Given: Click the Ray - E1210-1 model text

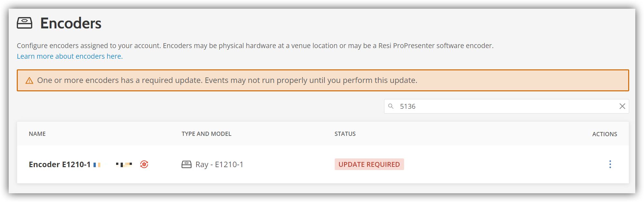Looking at the screenshot, I should tap(219, 164).
